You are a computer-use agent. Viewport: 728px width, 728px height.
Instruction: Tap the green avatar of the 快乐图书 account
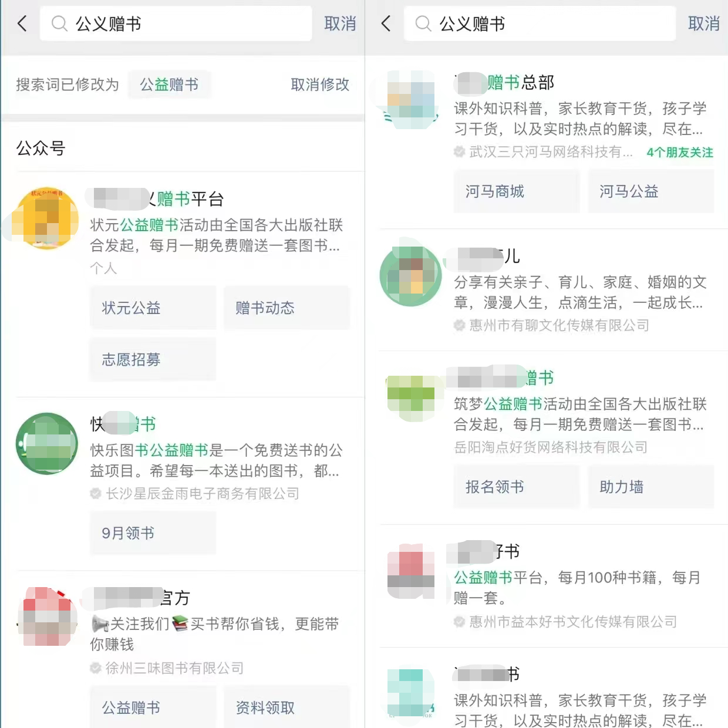tap(46, 444)
